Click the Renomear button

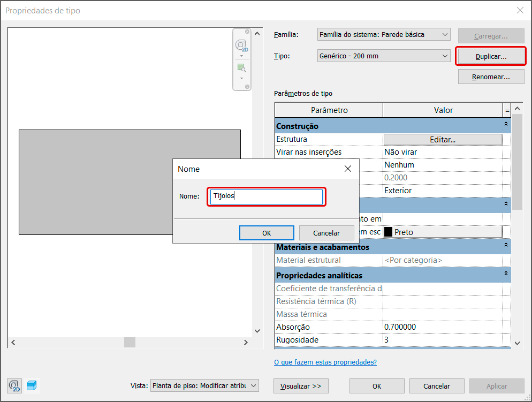(490, 76)
